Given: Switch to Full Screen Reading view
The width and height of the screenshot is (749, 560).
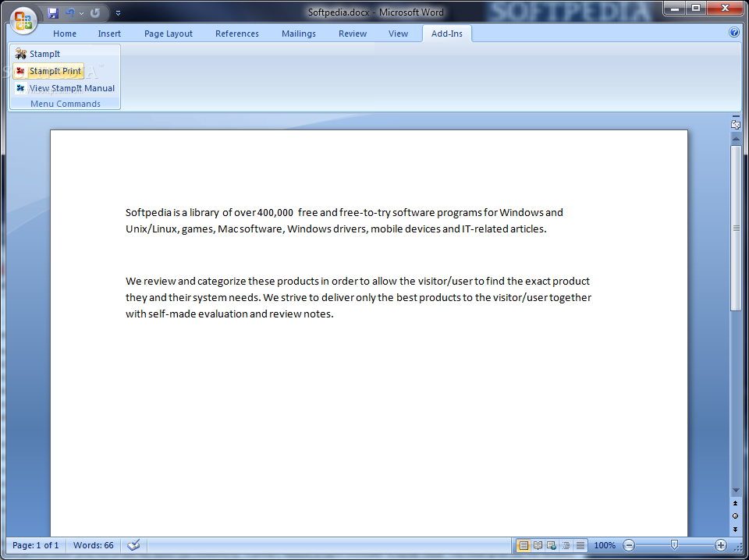Looking at the screenshot, I should click(538, 545).
